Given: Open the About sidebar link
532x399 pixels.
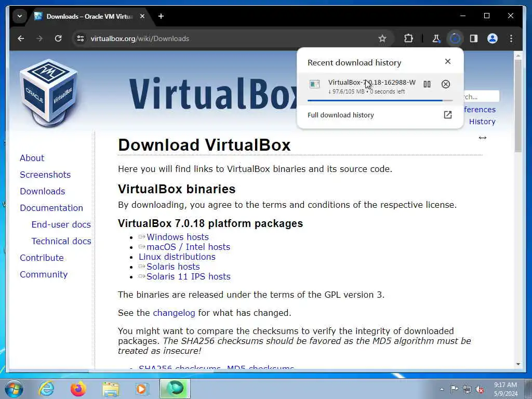Looking at the screenshot, I should point(32,158).
